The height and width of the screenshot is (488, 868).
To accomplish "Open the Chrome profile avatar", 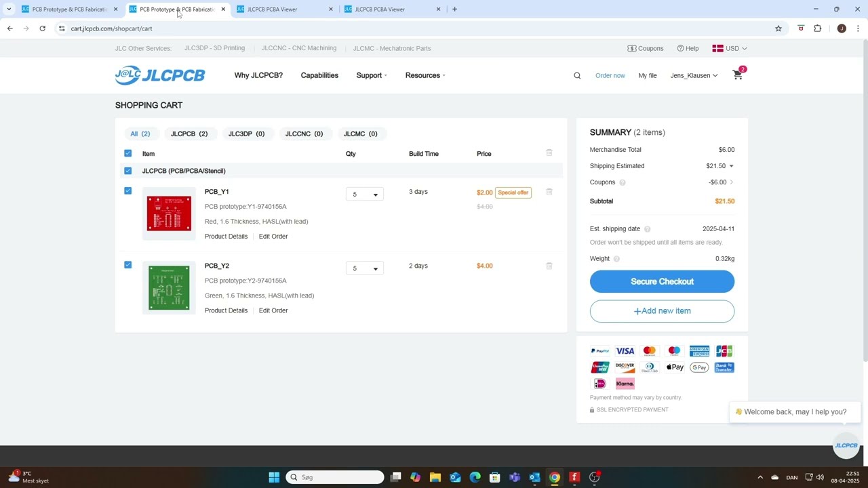I will pos(842,28).
